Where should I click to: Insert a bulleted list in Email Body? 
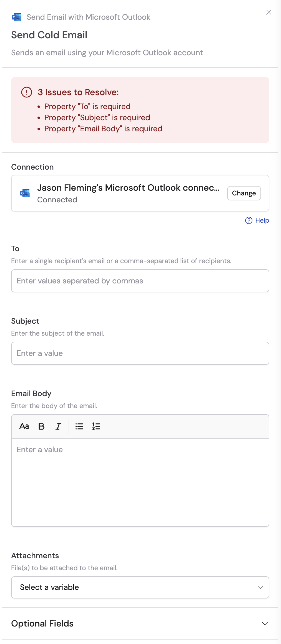pos(79,426)
